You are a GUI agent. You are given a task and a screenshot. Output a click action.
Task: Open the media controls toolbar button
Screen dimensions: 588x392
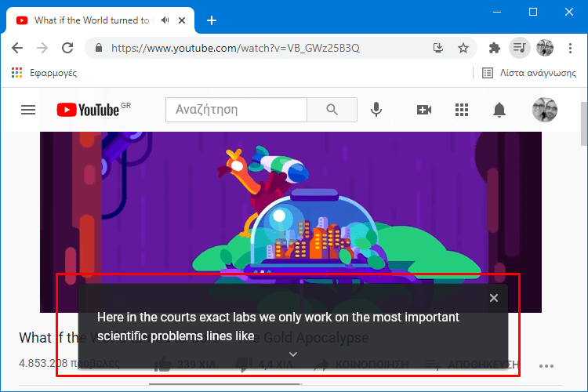click(x=519, y=48)
